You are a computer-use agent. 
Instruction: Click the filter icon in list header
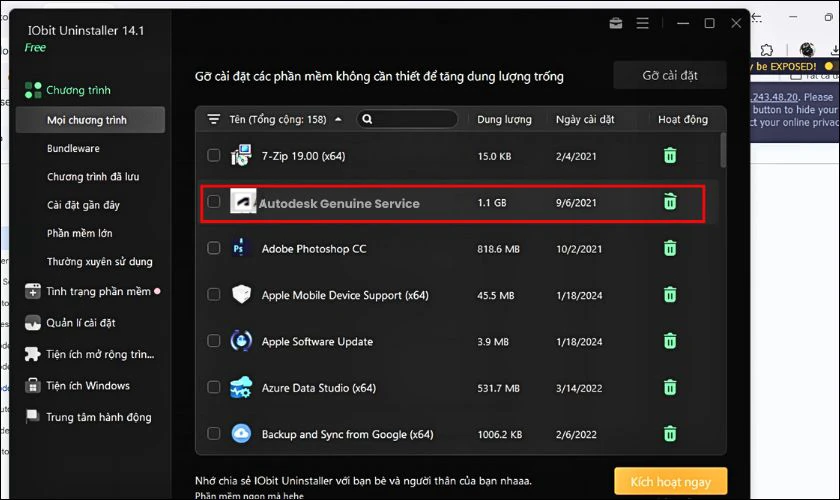click(214, 119)
